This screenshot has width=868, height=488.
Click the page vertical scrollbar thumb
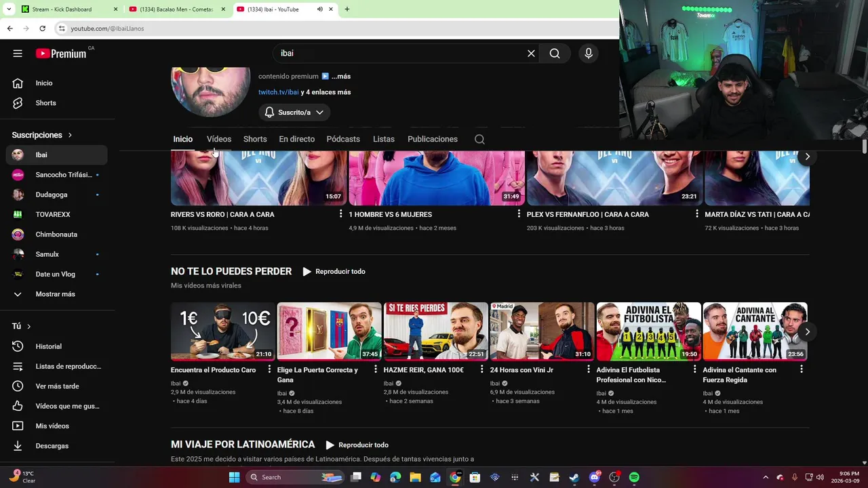[x=865, y=146]
